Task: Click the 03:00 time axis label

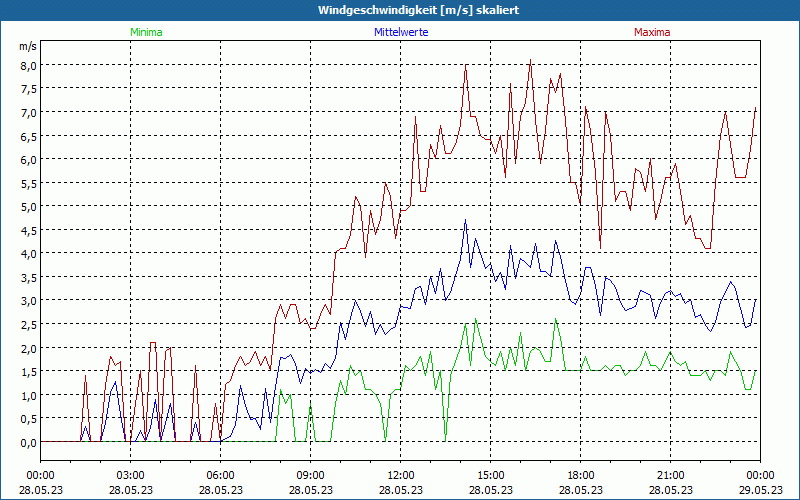Action: point(131,476)
